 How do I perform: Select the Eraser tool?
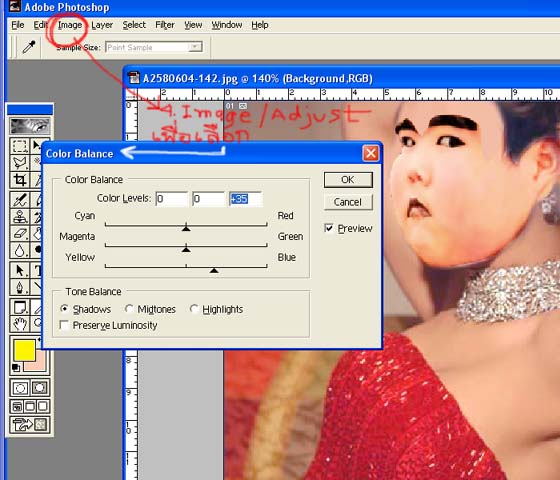[x=20, y=234]
